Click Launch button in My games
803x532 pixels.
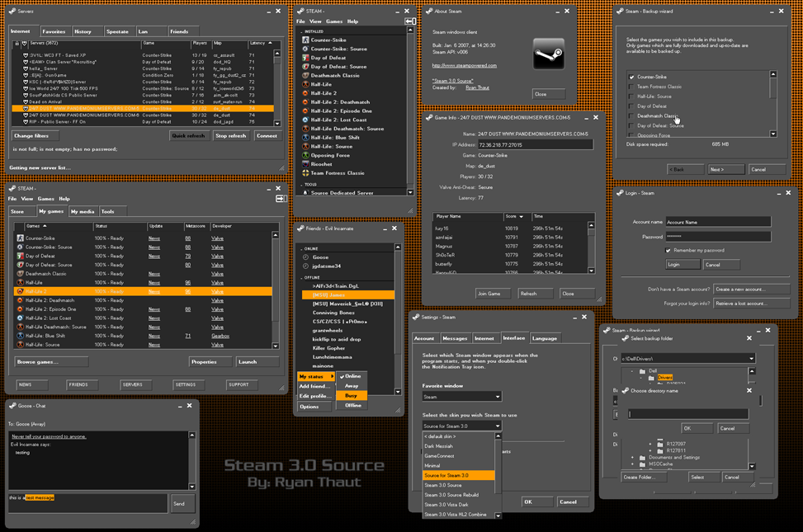coord(257,362)
